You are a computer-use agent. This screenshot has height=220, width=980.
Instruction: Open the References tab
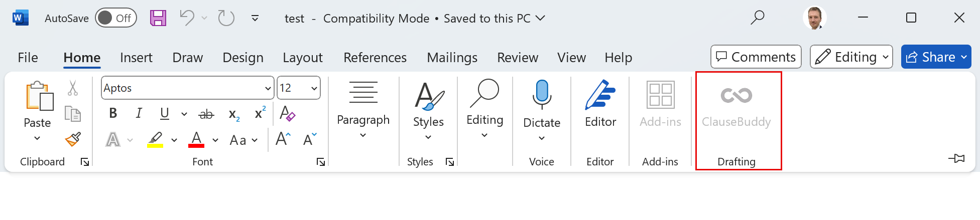pyautogui.click(x=375, y=58)
